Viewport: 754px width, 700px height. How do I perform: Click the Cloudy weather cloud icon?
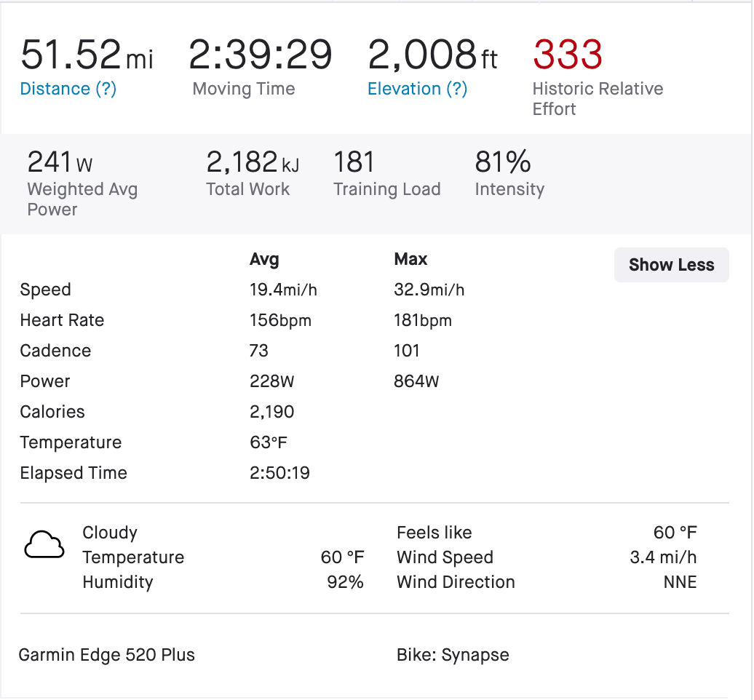pos(44,545)
